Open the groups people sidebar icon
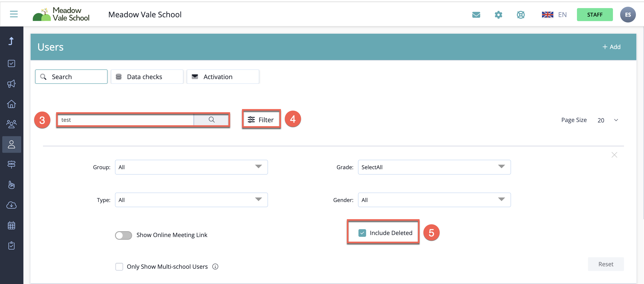This screenshot has width=644, height=284. tap(11, 124)
